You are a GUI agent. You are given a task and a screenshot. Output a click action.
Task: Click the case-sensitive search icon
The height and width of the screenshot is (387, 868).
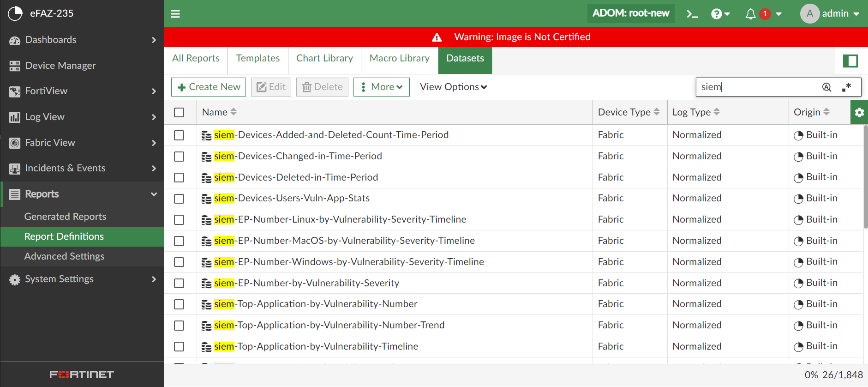[x=826, y=87]
